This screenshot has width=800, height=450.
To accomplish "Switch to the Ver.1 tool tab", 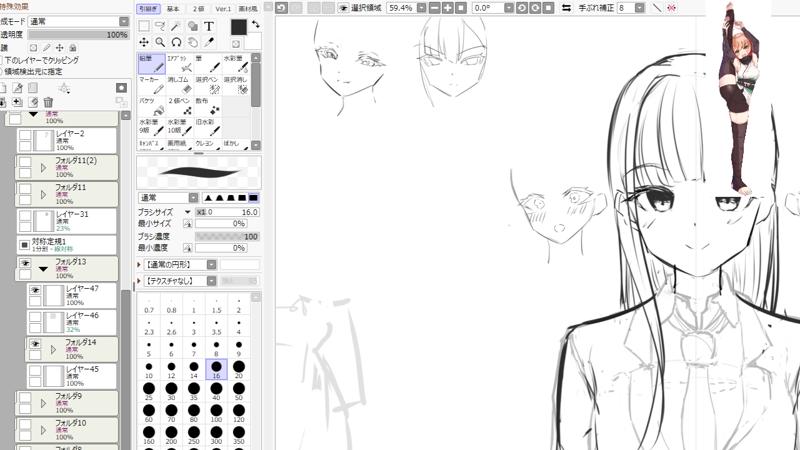I will (223, 9).
